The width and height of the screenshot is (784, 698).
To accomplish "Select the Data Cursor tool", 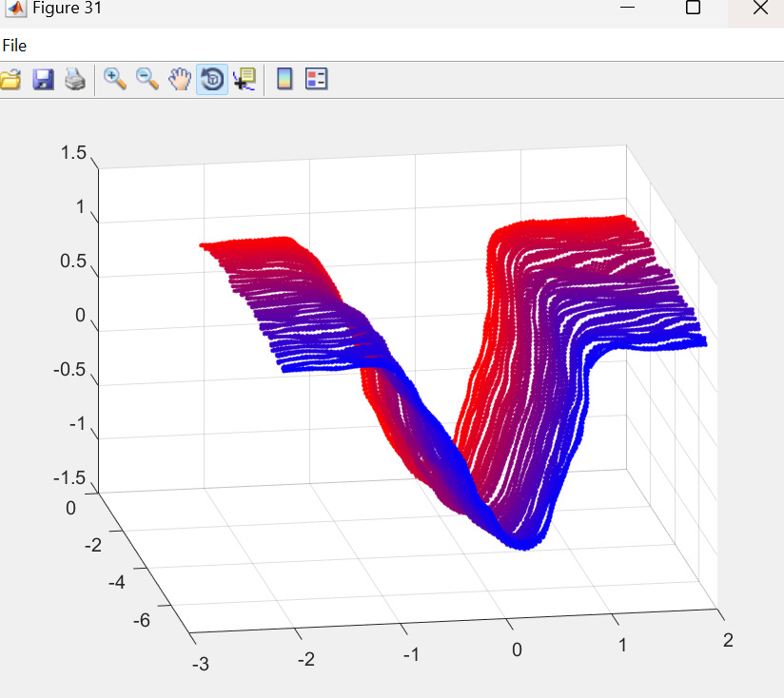I will coord(245,80).
